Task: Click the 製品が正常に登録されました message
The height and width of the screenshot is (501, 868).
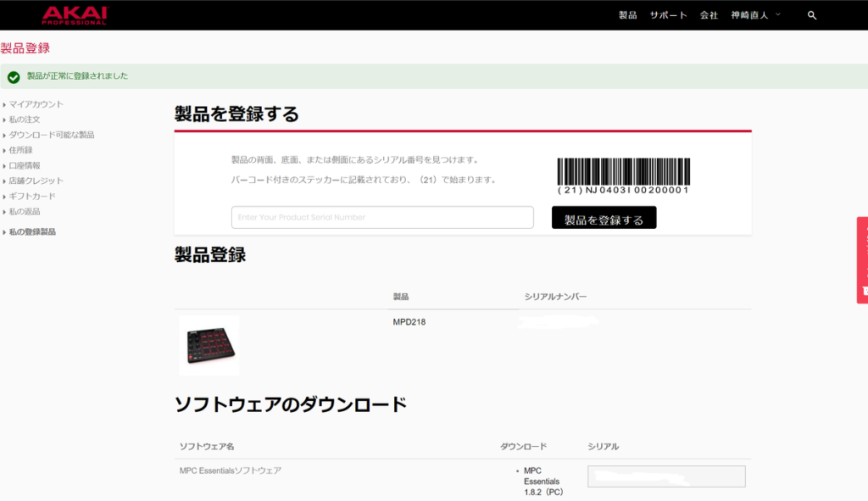Action: pos(77,75)
